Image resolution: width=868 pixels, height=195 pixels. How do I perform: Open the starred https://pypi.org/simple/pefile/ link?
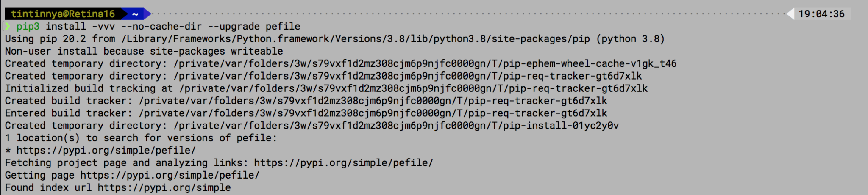tap(106, 151)
